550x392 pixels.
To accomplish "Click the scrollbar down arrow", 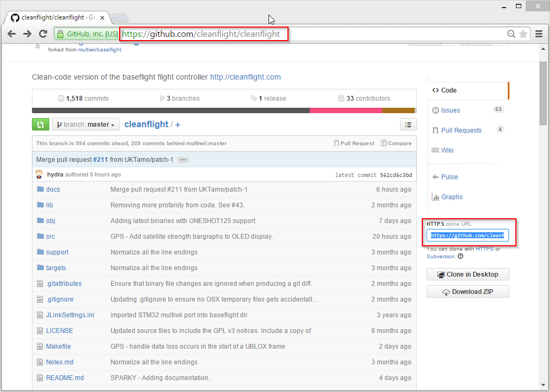I will [x=544, y=386].
